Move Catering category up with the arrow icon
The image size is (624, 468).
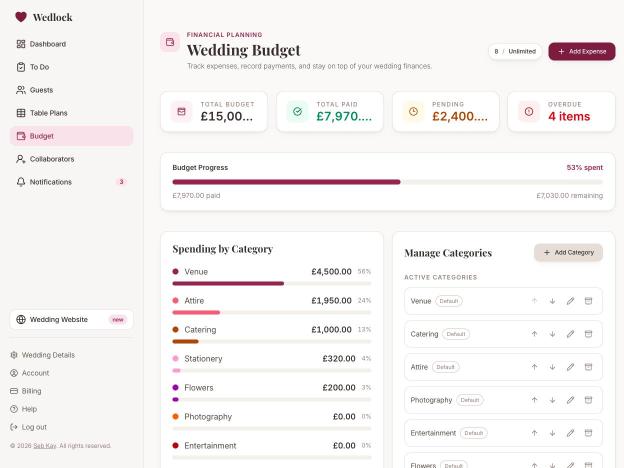click(x=534, y=334)
